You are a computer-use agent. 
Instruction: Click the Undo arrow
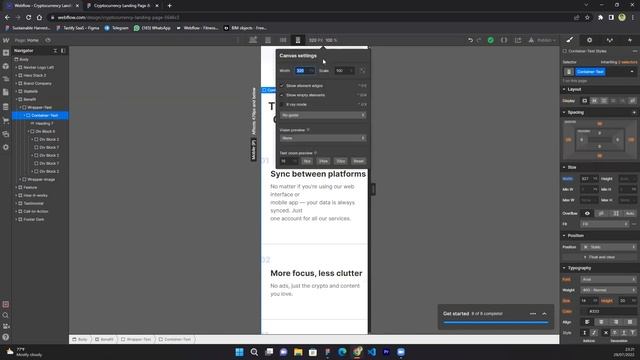470,40
